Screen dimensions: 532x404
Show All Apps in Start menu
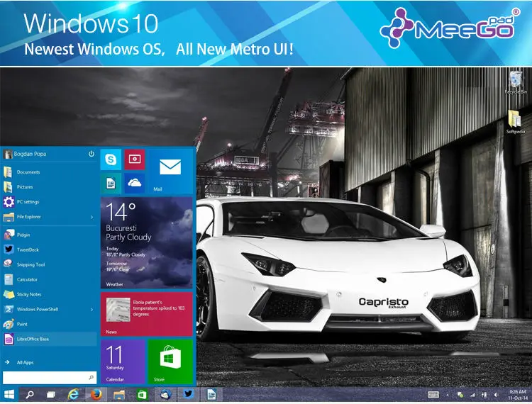pos(49,362)
